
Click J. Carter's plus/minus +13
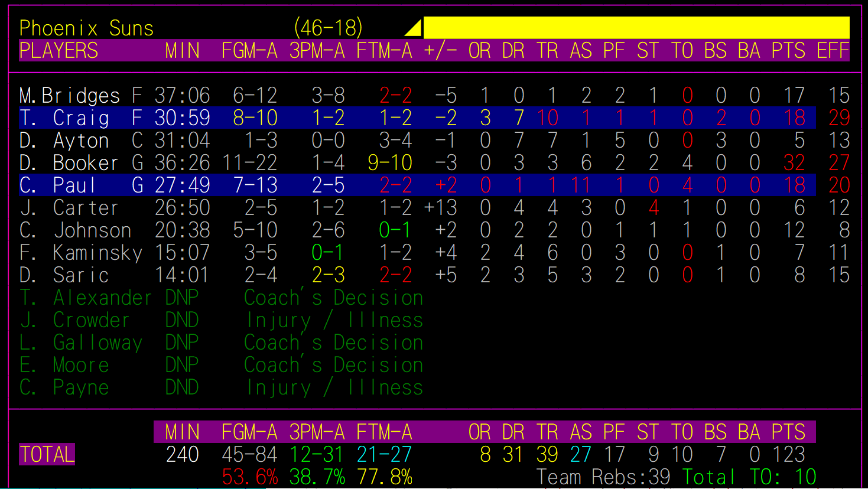click(441, 208)
